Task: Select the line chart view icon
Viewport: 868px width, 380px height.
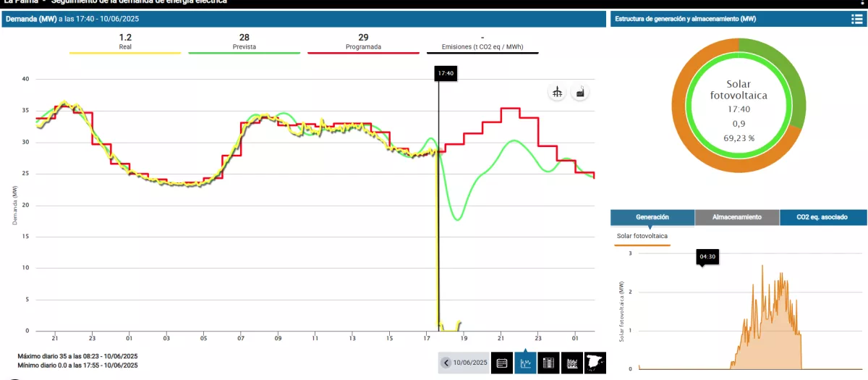Action: [x=525, y=363]
